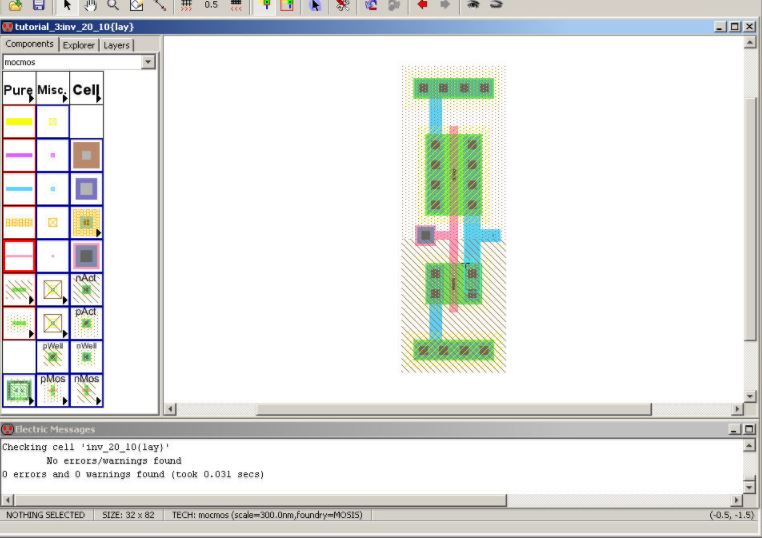Select the Zoom magnifier tool
This screenshot has height=538, width=762.
pos(113,5)
